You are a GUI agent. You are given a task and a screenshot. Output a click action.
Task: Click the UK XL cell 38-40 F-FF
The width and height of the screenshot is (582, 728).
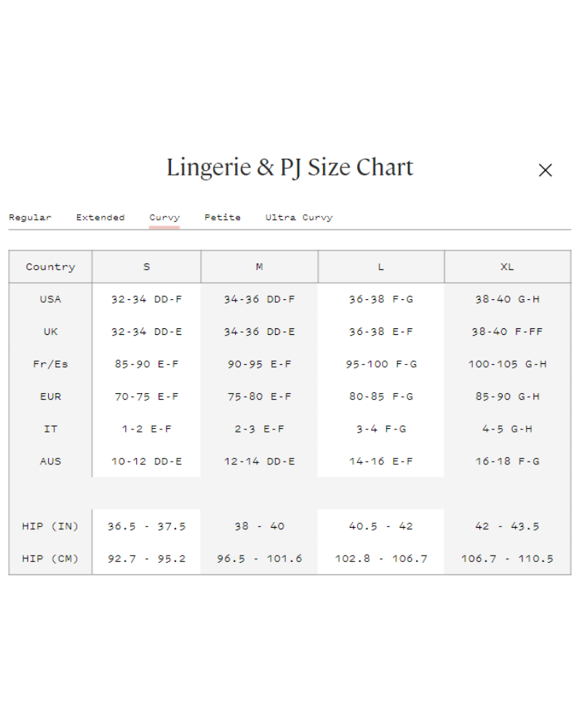(x=507, y=332)
